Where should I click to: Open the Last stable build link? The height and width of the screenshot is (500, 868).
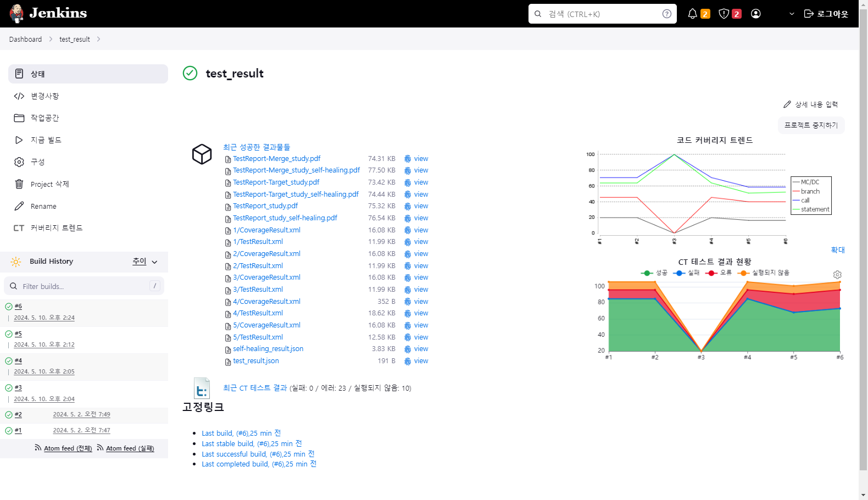[x=252, y=444]
